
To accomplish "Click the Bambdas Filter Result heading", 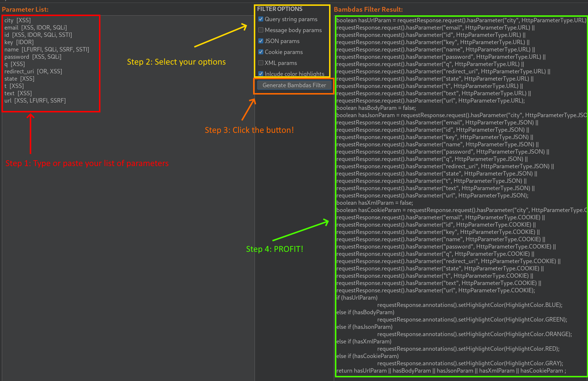I will click(x=368, y=9).
